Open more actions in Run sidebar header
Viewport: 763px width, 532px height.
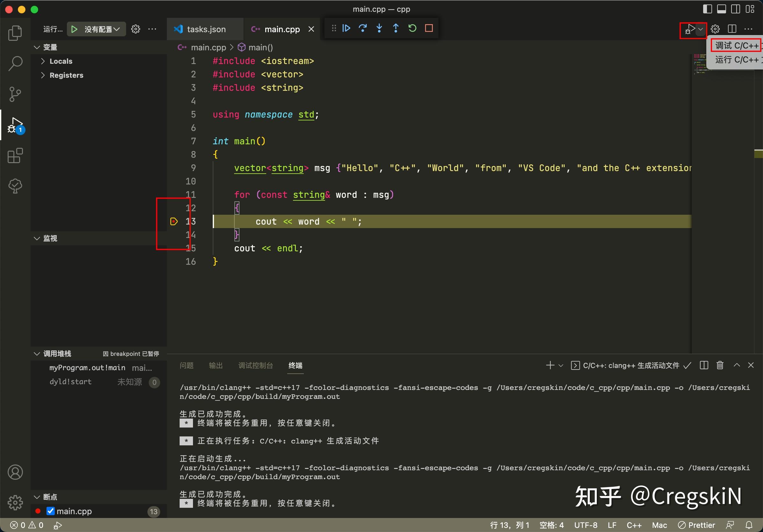tap(152, 29)
